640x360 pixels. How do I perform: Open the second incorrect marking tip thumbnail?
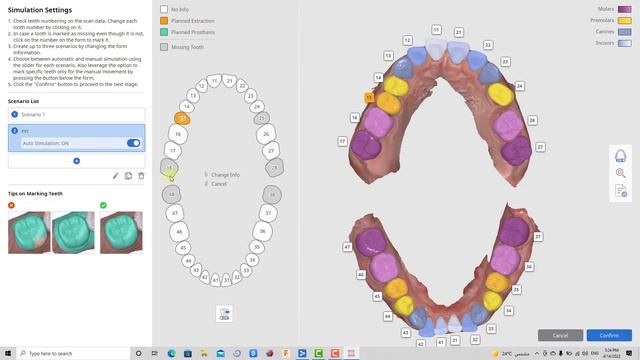73,232
